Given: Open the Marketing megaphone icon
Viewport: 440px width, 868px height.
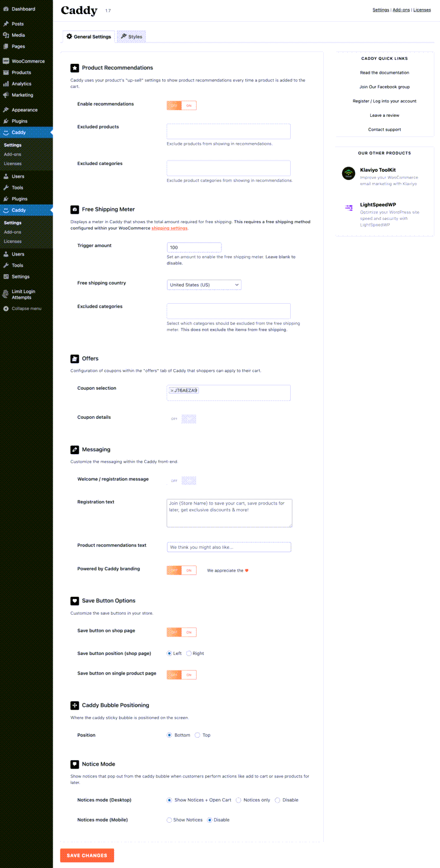Looking at the screenshot, I should click(6, 95).
